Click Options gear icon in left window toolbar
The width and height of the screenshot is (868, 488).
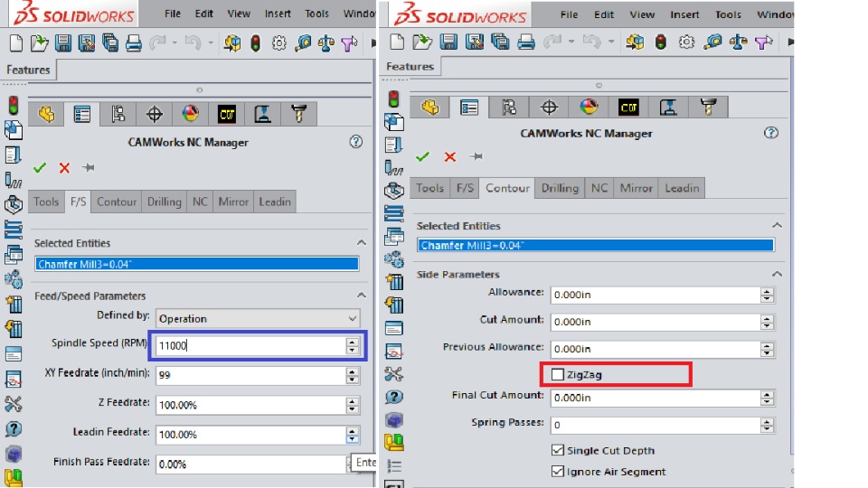click(x=279, y=42)
